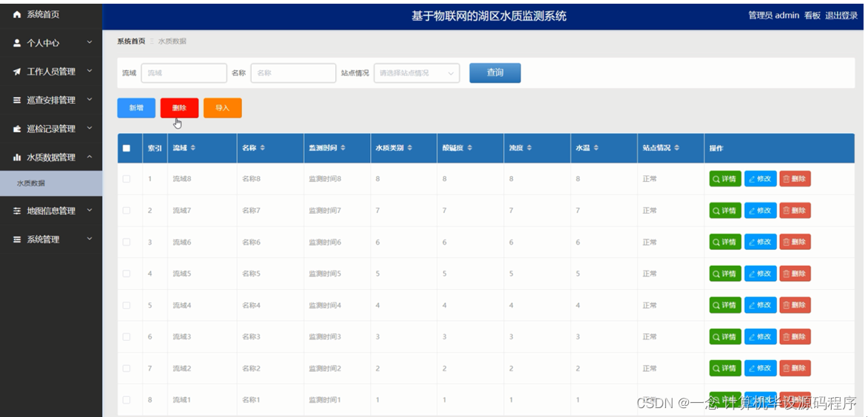Click the orange 导入 button
868x417 pixels.
tap(223, 108)
